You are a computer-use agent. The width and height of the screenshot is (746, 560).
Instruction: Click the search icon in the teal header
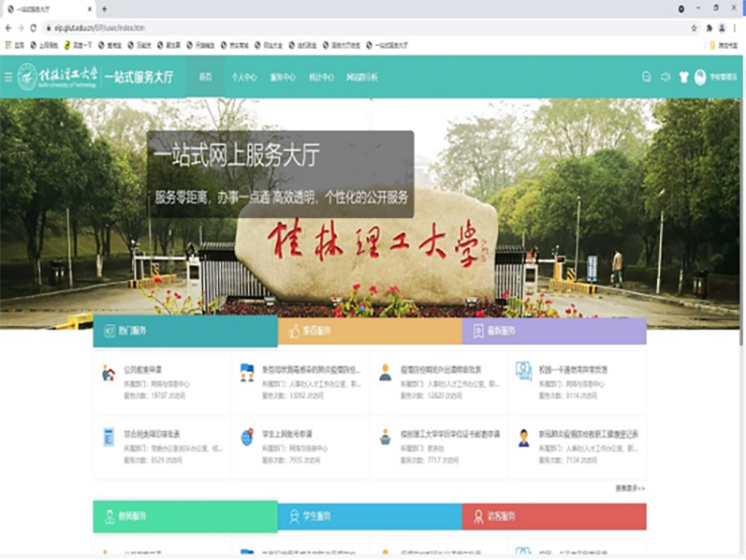[647, 77]
